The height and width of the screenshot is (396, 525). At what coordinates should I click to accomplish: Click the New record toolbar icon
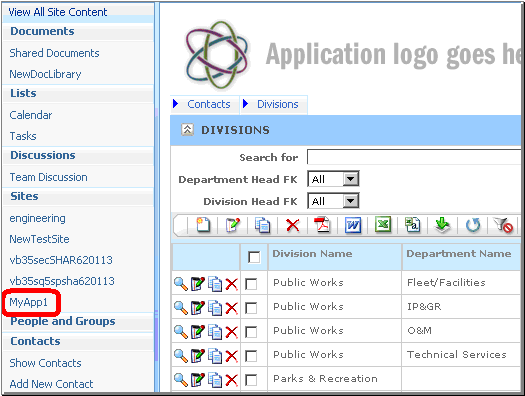(203, 225)
